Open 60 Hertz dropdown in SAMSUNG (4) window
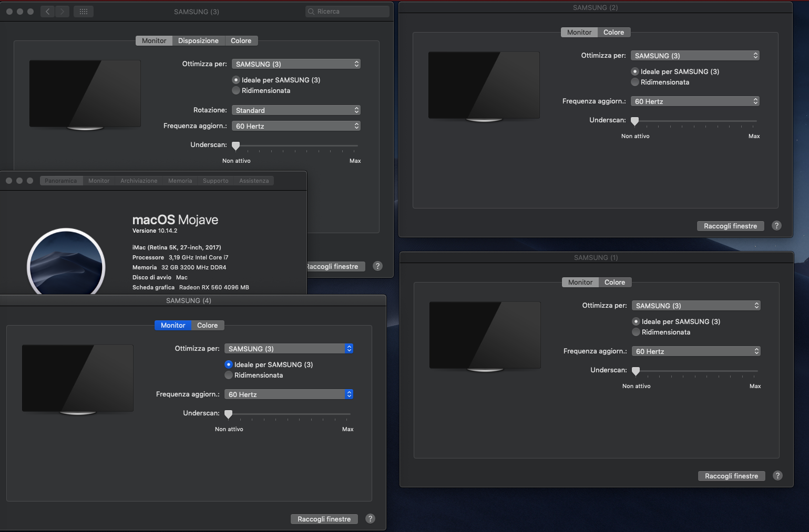809x532 pixels. point(289,394)
